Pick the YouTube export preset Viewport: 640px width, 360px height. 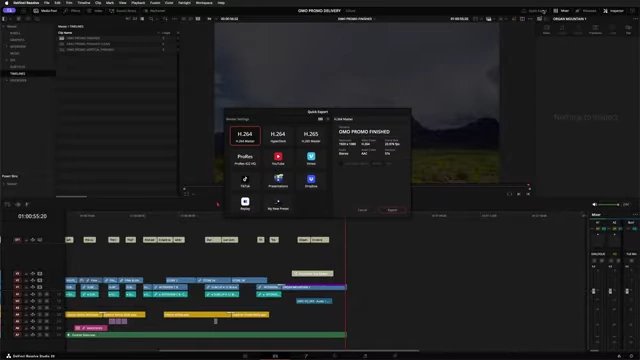pos(278,159)
